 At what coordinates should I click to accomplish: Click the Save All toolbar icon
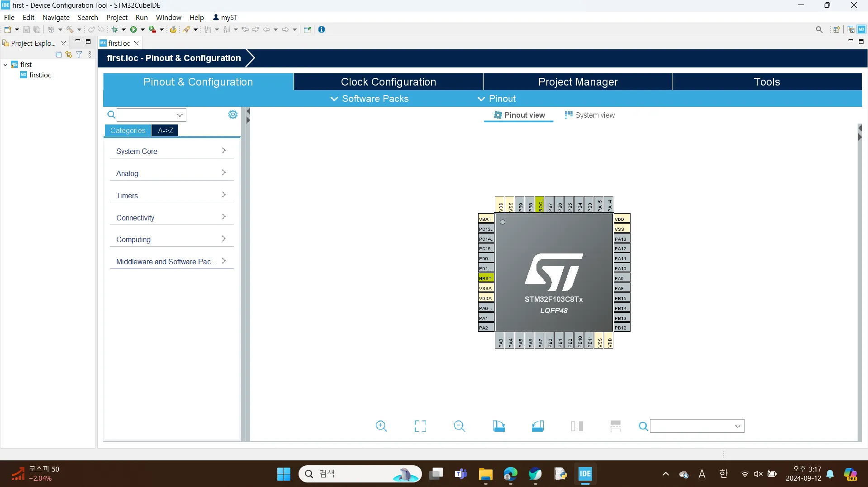37,30
